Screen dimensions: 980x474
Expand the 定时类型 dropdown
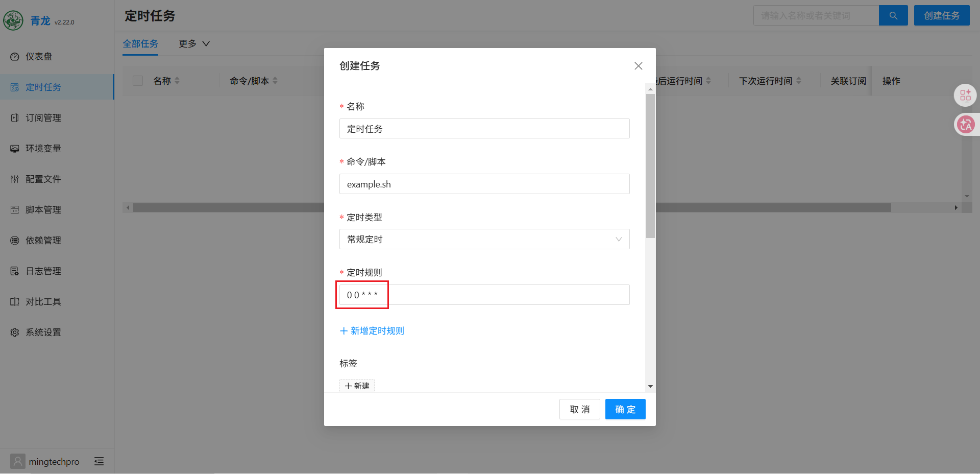tap(484, 239)
